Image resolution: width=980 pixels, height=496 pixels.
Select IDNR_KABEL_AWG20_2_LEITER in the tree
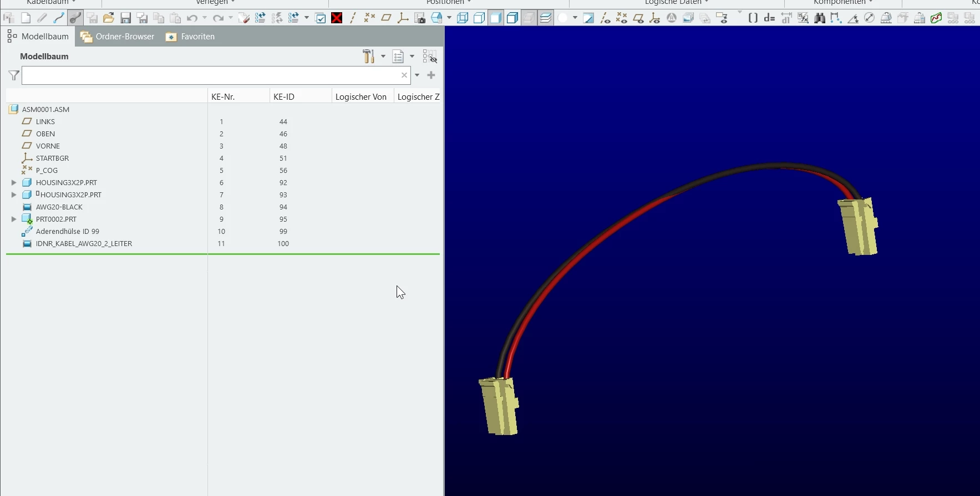[84, 243]
